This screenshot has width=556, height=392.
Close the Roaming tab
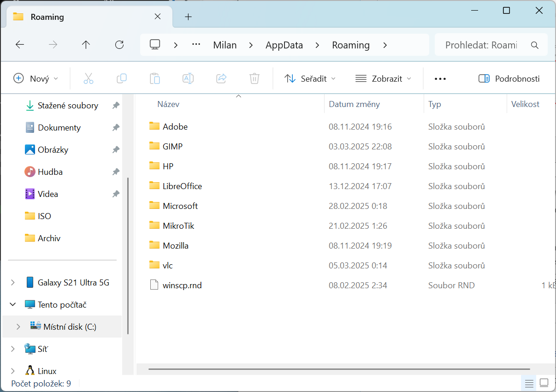pos(158,17)
